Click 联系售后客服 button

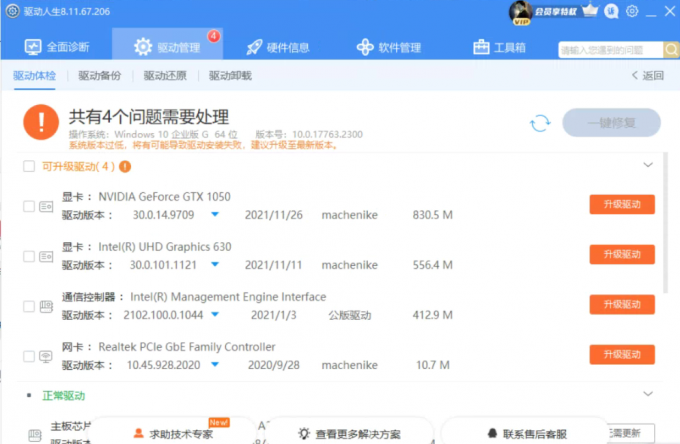[x=526, y=434]
